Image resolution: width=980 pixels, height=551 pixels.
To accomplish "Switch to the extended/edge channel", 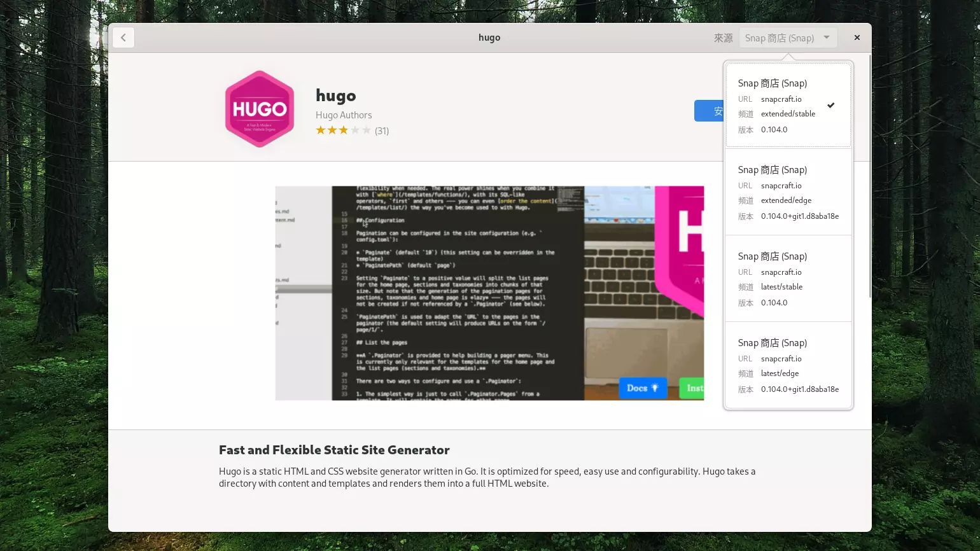I will pyautogui.click(x=788, y=192).
